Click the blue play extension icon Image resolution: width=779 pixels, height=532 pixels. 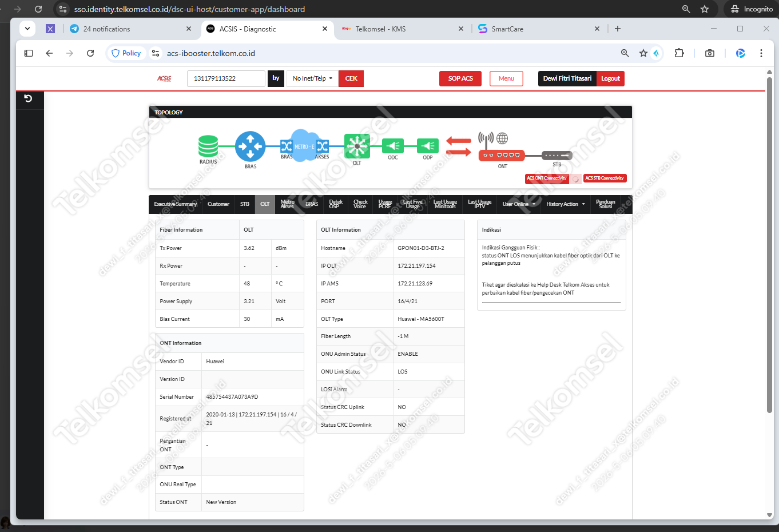[741, 53]
